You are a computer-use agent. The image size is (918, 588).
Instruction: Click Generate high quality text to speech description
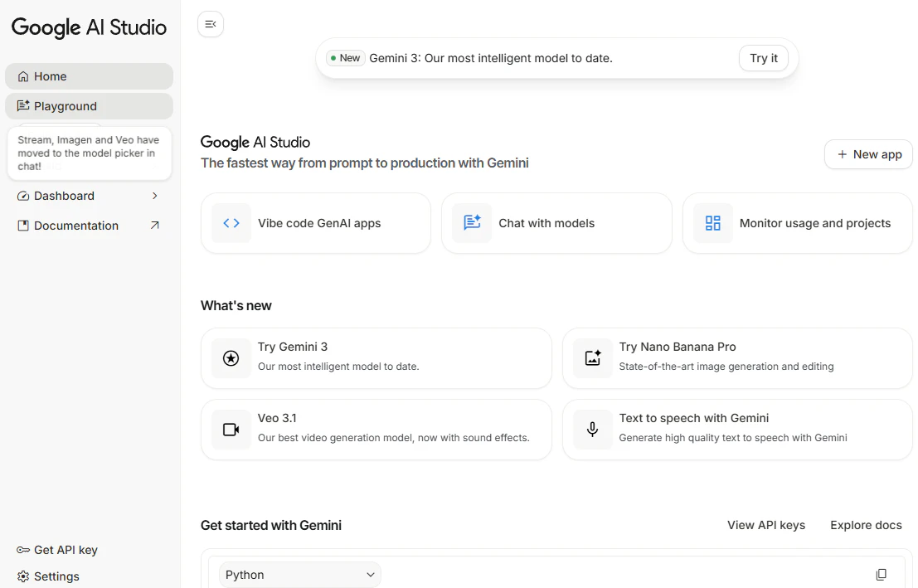click(x=733, y=438)
